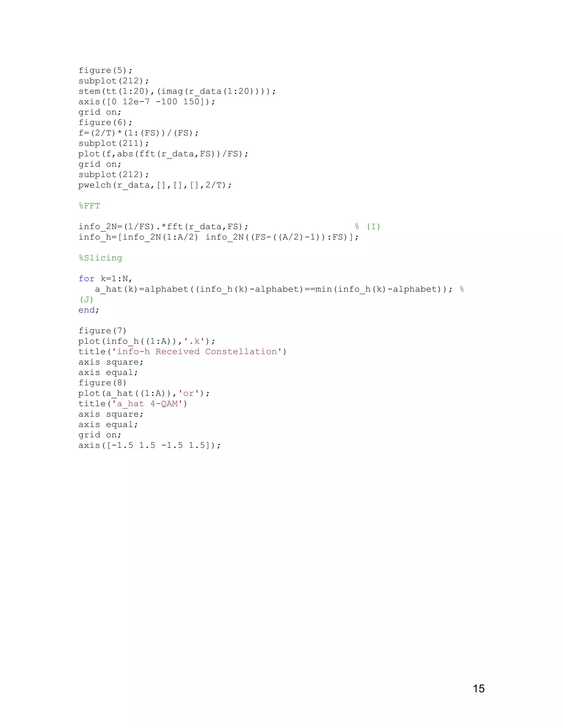Click the pwelch(r_data,...) line

(x=155, y=185)
